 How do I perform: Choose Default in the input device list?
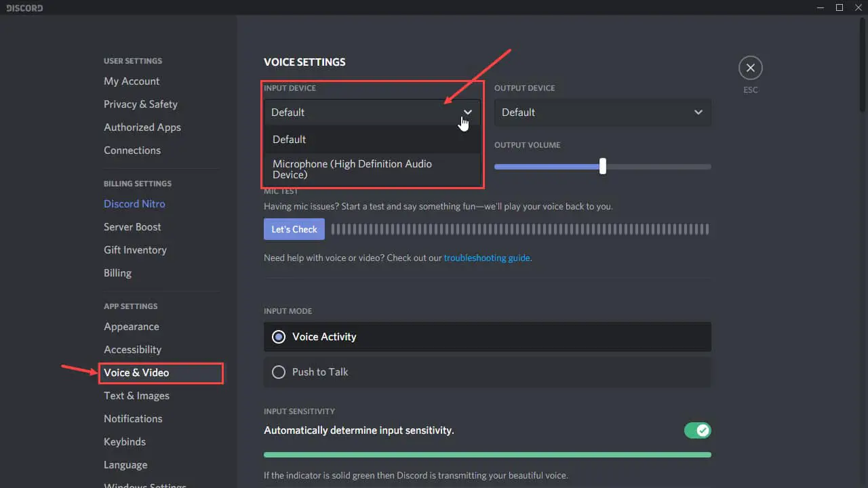(x=372, y=140)
